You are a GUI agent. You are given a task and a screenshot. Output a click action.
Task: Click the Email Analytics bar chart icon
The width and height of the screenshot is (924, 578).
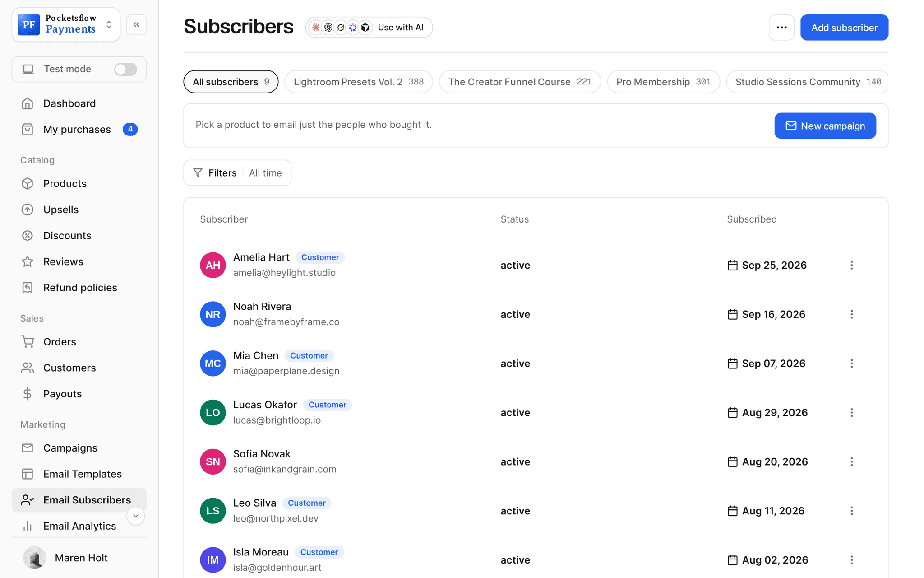(28, 526)
